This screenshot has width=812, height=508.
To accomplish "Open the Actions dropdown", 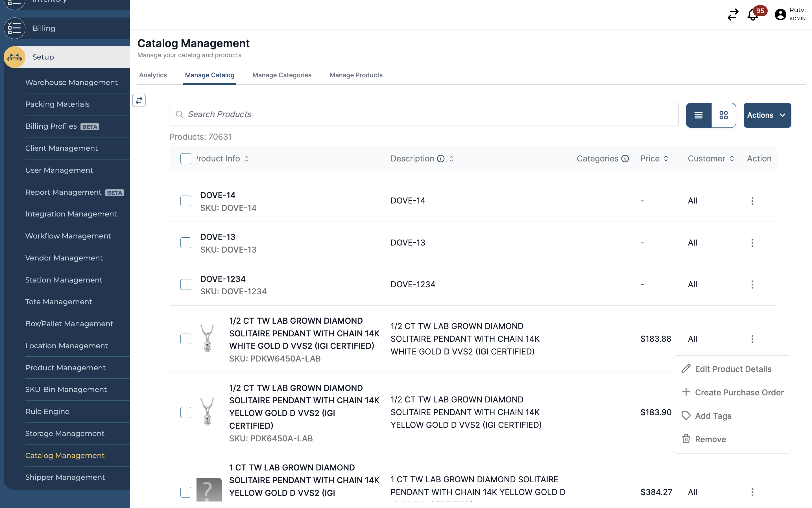I will (767, 115).
